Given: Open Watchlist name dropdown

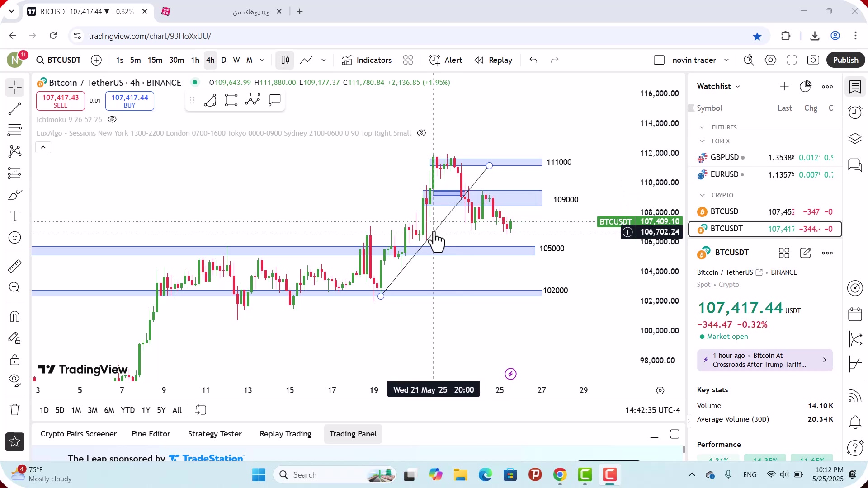Looking at the screenshot, I should point(718,86).
